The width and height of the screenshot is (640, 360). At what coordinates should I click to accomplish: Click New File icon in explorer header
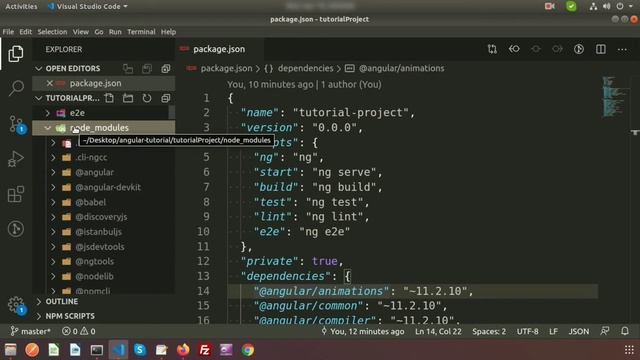pos(109,98)
